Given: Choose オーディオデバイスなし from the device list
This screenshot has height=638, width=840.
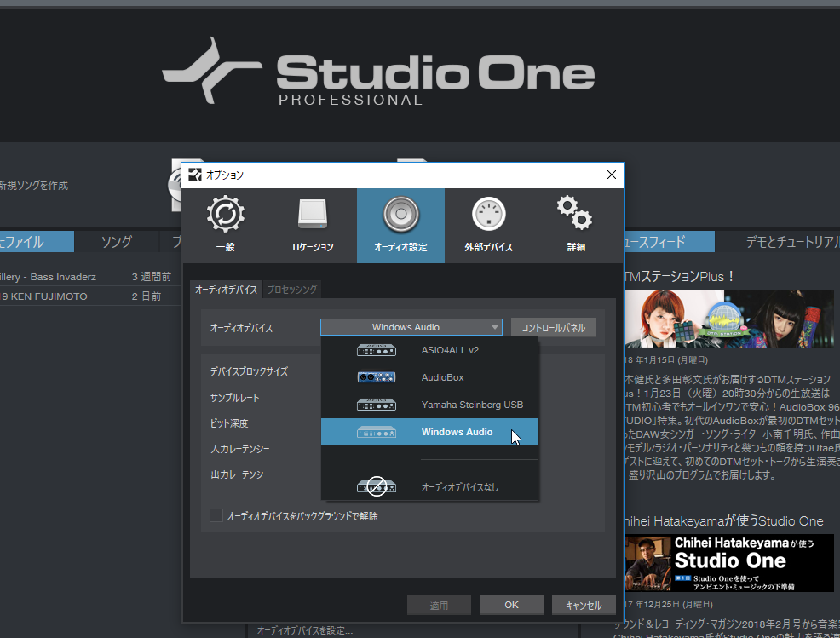Looking at the screenshot, I should click(429, 487).
